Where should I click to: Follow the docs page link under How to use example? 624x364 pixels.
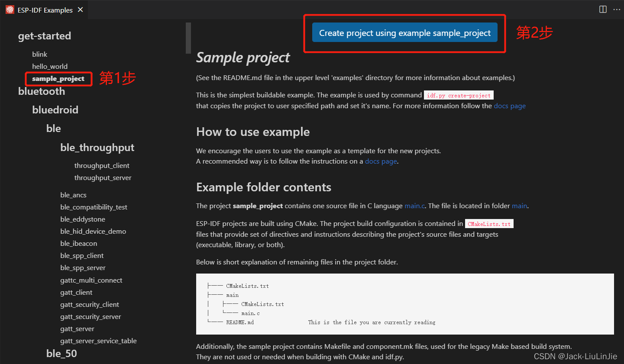(x=381, y=161)
